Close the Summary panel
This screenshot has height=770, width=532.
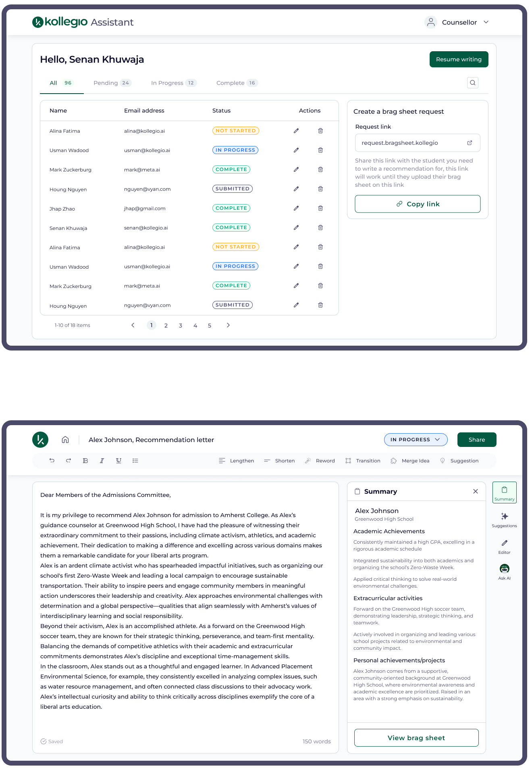(x=476, y=491)
